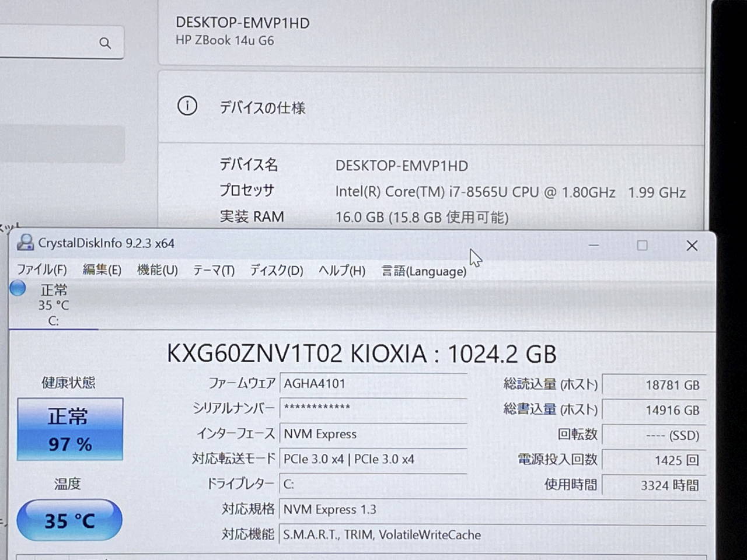Click the 健康状態 label

point(68,383)
